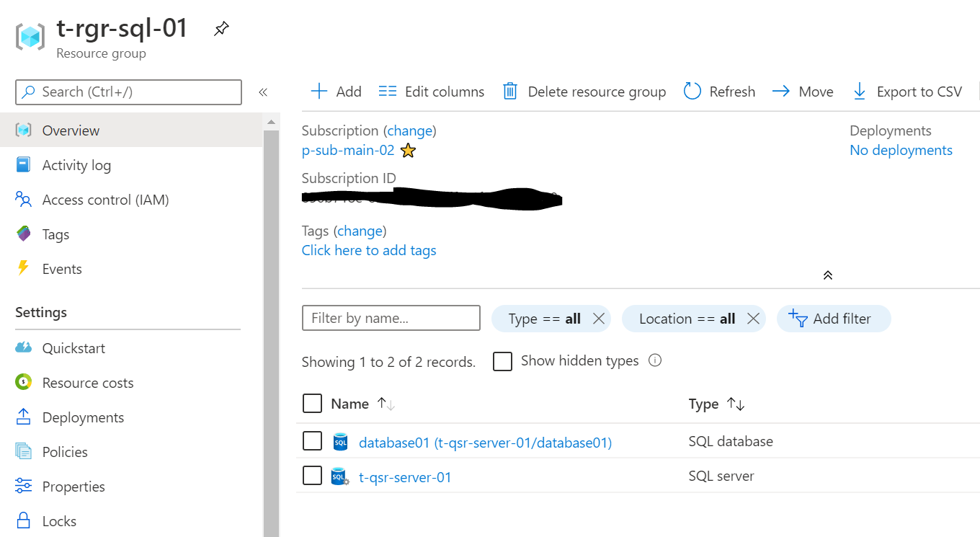Click the Add plus icon
Viewport: 980px width, 537px height.
[x=318, y=92]
